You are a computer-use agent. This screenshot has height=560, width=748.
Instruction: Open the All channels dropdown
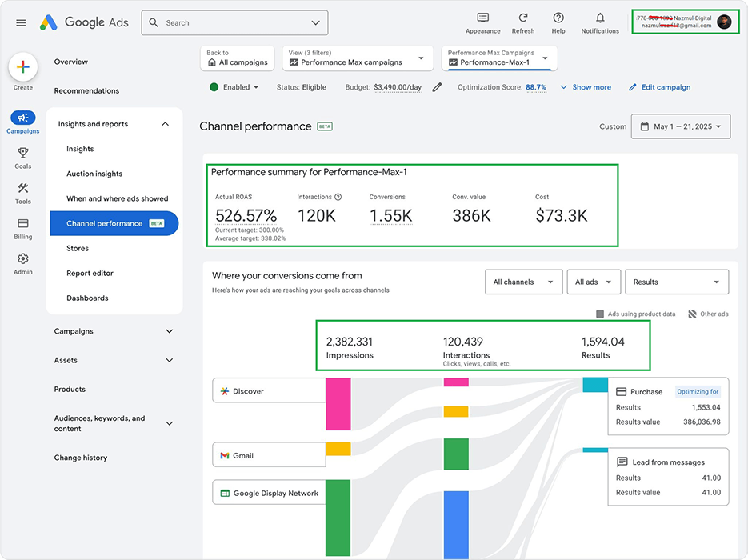click(x=523, y=282)
